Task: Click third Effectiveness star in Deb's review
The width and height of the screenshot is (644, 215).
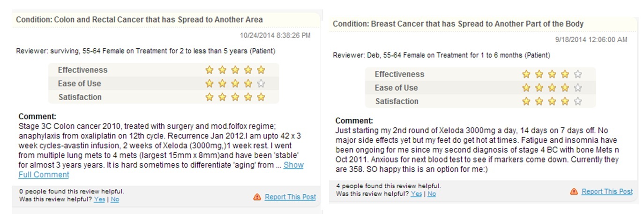Action: click(552, 74)
